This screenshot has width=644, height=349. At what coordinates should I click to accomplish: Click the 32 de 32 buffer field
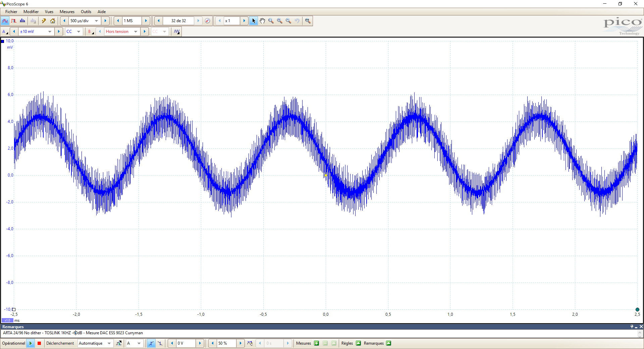[178, 21]
